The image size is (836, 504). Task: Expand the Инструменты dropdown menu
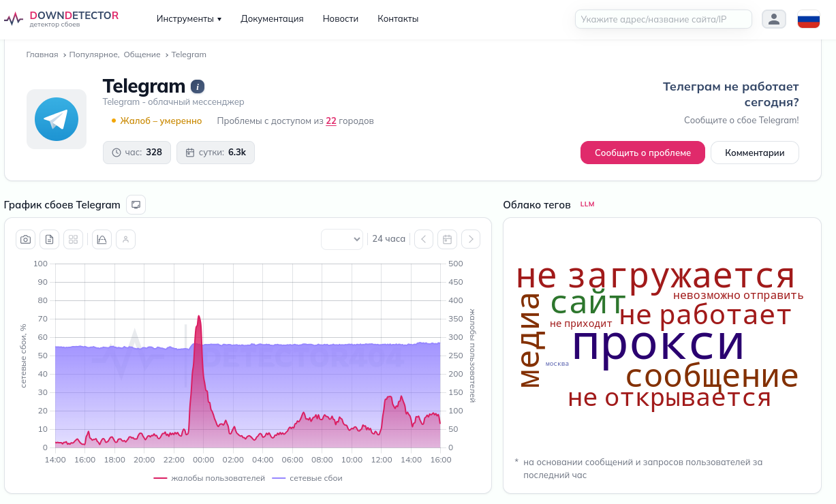click(x=189, y=19)
